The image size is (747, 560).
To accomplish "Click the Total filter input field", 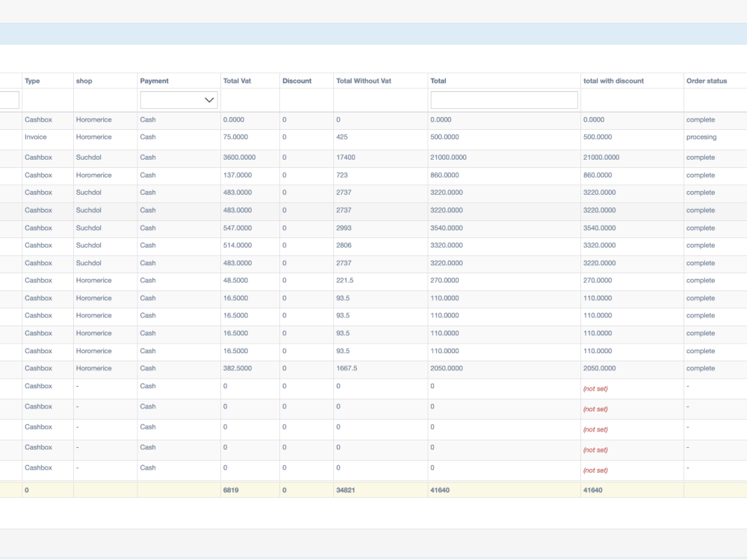I will click(504, 100).
